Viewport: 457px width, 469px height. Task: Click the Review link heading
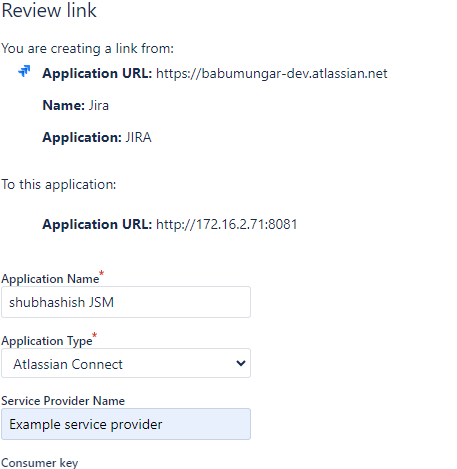click(49, 10)
